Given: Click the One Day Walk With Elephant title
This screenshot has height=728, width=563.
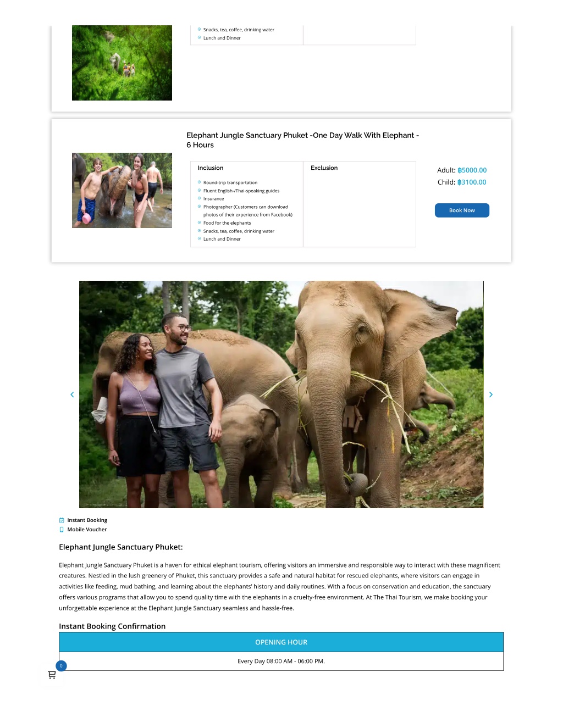Looking at the screenshot, I should point(302,140).
